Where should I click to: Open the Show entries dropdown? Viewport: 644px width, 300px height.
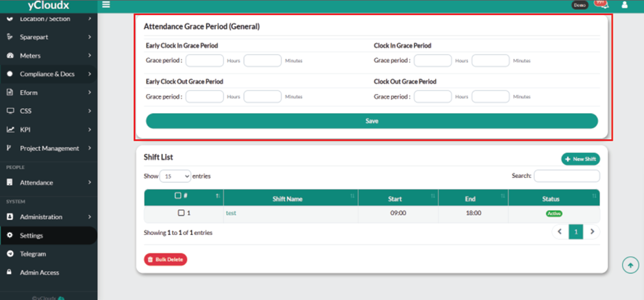coord(175,176)
